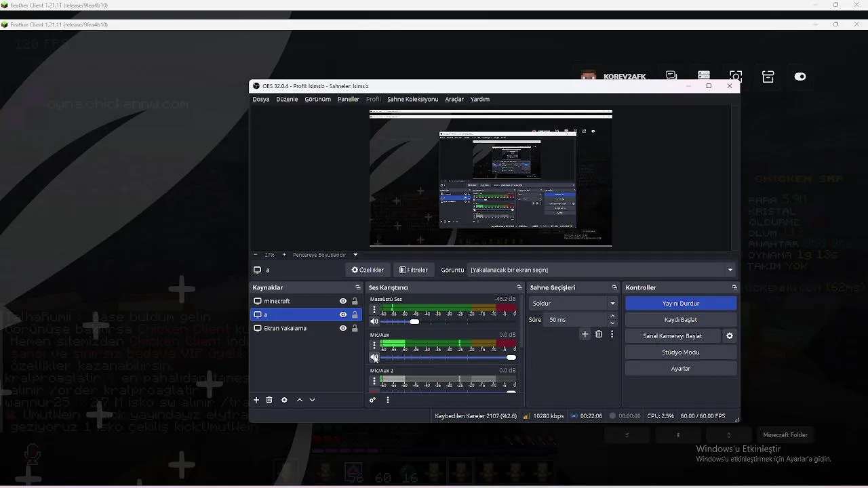The width and height of the screenshot is (868, 488).
Task: Click the OBS preview canvas
Action: (491, 178)
